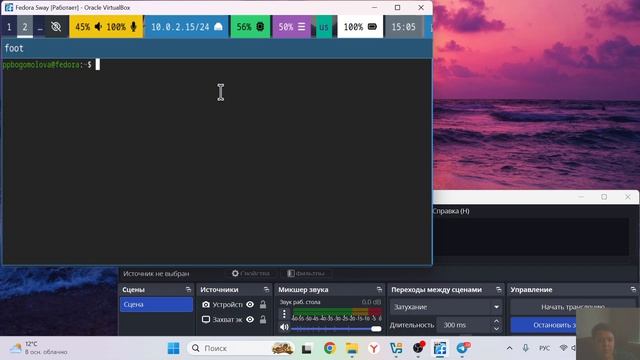Click the Поиск taskbar search box
This screenshot has width=640, height=360.
pos(241,348)
